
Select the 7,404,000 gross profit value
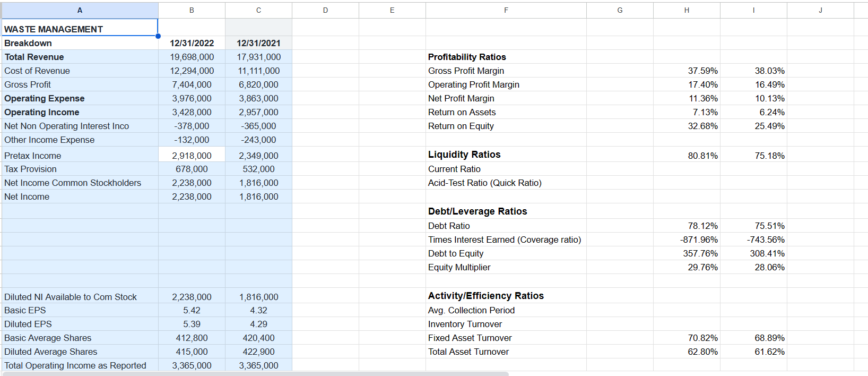[192, 84]
